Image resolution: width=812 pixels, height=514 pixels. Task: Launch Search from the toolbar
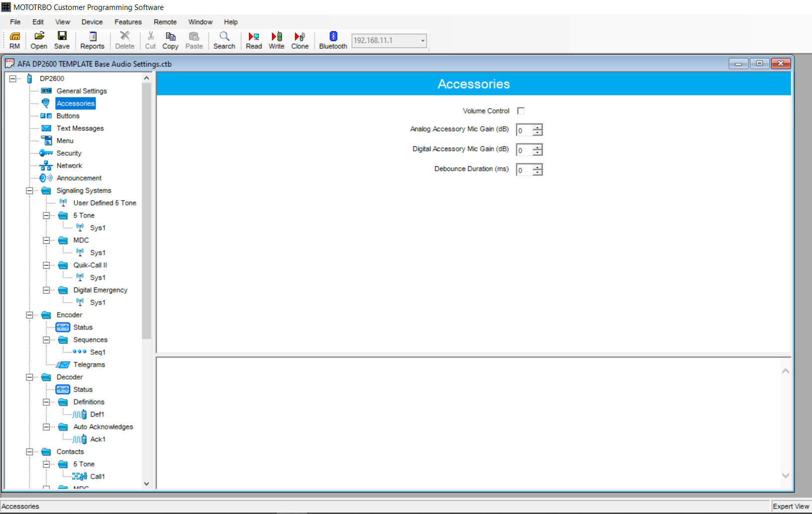coord(224,40)
